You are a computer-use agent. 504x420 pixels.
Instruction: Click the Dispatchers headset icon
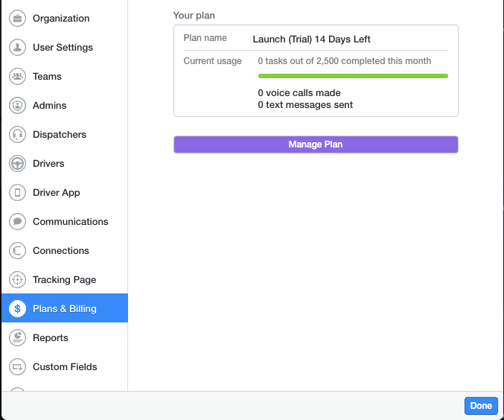17,135
